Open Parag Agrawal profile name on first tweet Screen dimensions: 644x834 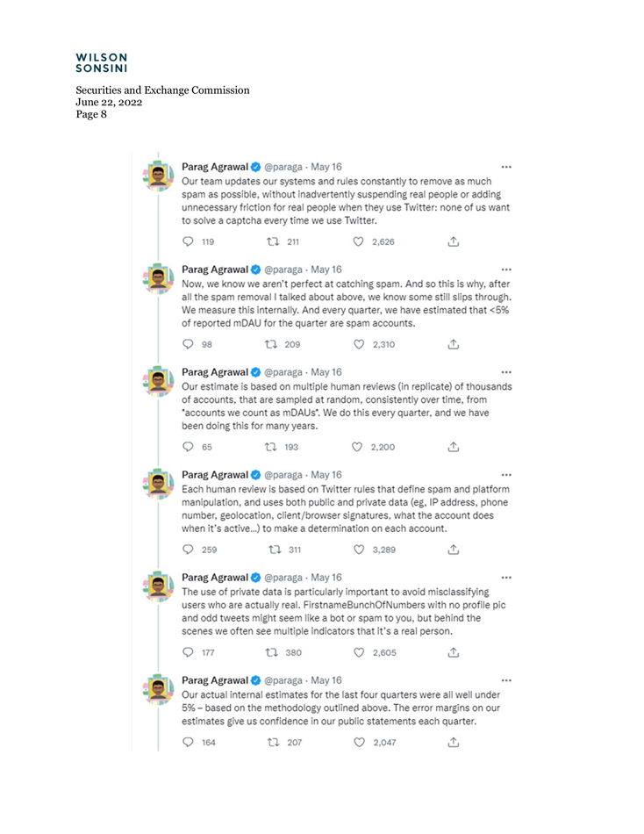214,167
